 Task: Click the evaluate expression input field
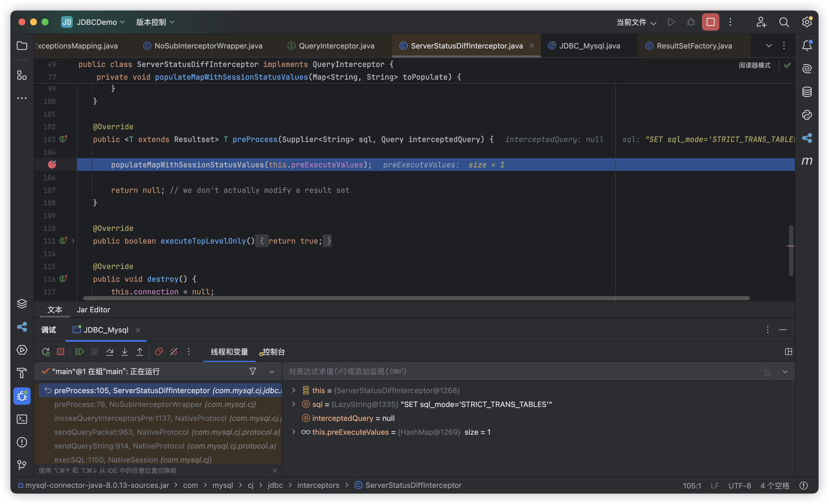[x=522, y=371]
